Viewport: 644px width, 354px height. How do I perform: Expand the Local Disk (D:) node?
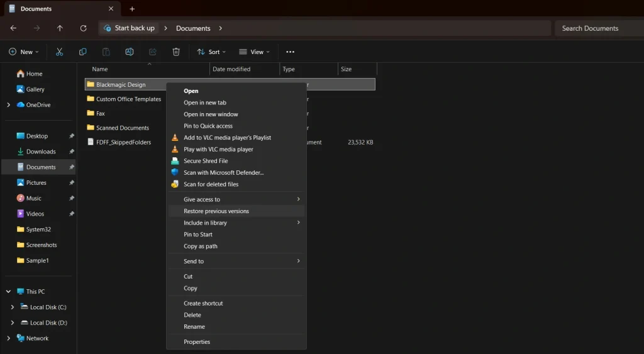[x=13, y=323]
